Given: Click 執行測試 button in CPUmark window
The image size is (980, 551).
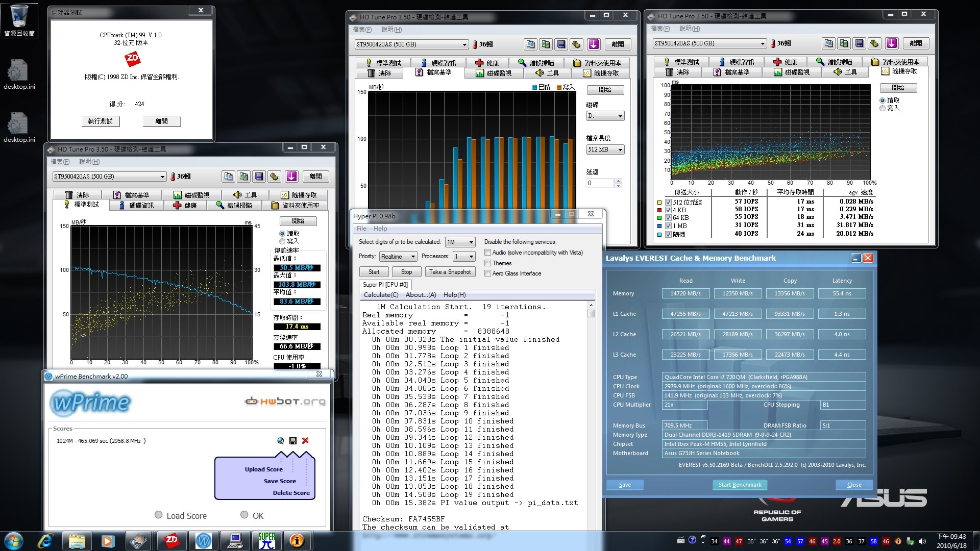Looking at the screenshot, I should pyautogui.click(x=100, y=121).
